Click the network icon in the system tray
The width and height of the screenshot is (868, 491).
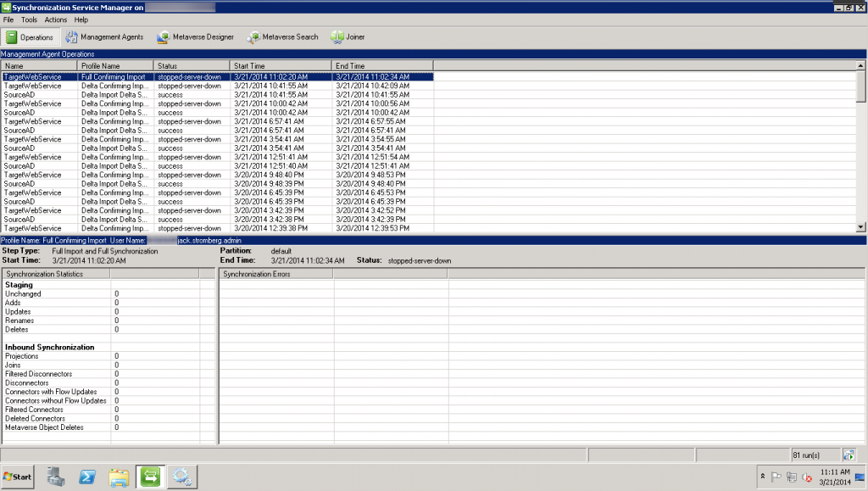click(x=791, y=477)
